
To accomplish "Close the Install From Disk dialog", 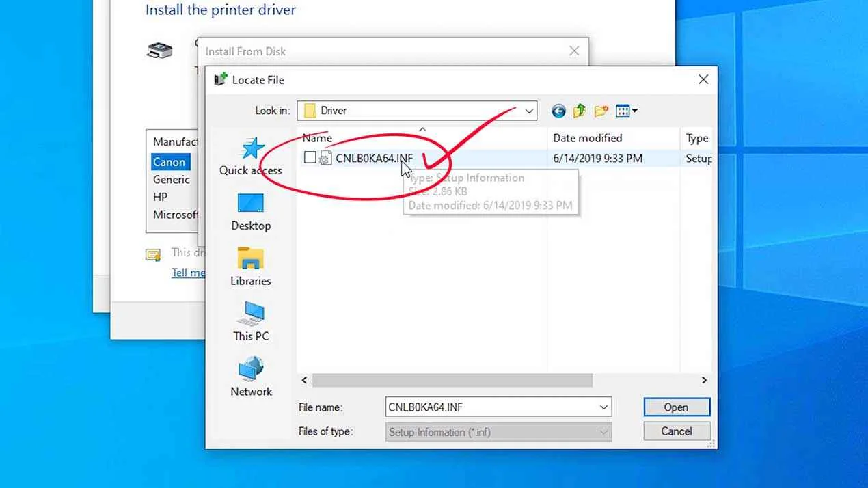I will 574,51.
